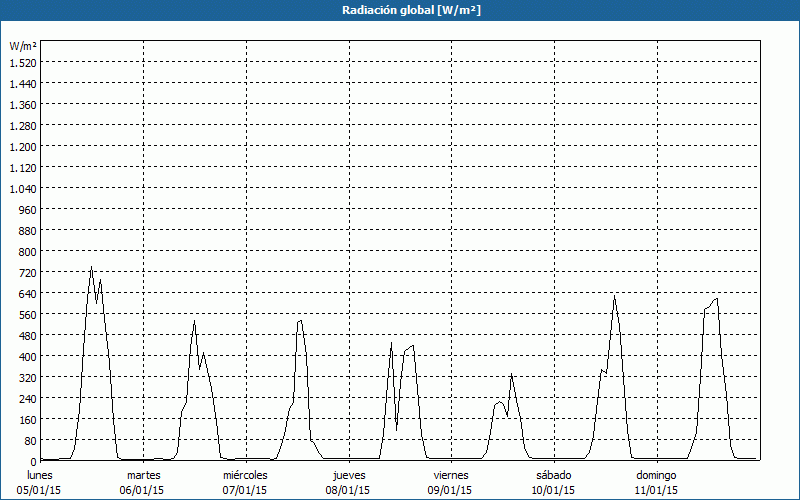Click the peak of Friday's radiation curve
This screenshot has height=500, width=800.
pyautogui.click(x=511, y=375)
